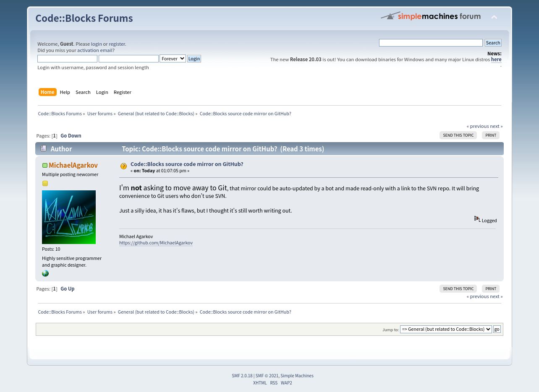Click the 'Multiple posting newcomer' text
The image size is (539, 392).
70,174
